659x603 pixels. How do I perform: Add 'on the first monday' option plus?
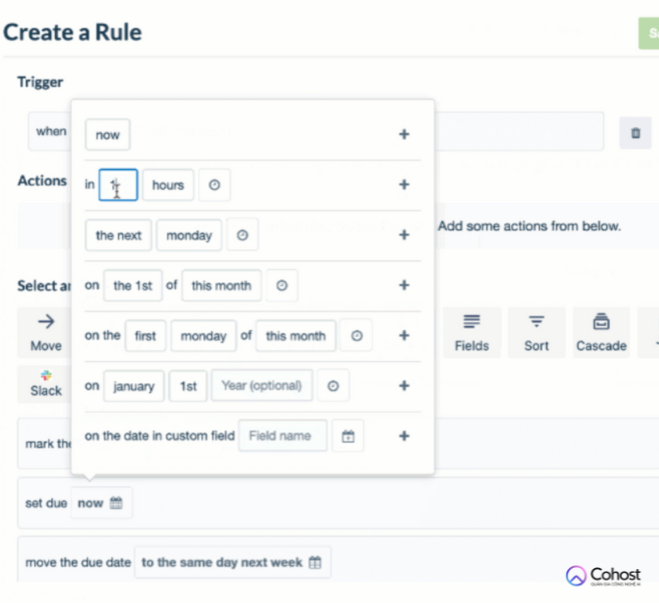[x=404, y=335]
